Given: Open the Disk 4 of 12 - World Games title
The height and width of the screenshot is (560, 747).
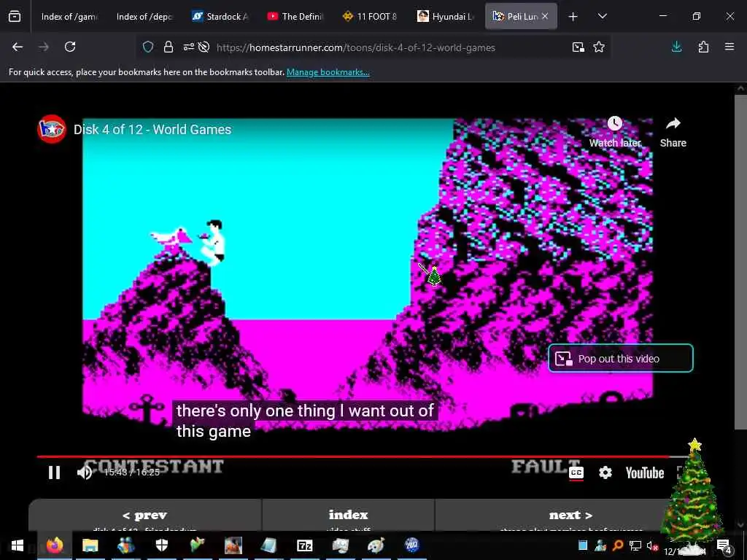Looking at the screenshot, I should pyautogui.click(x=152, y=130).
